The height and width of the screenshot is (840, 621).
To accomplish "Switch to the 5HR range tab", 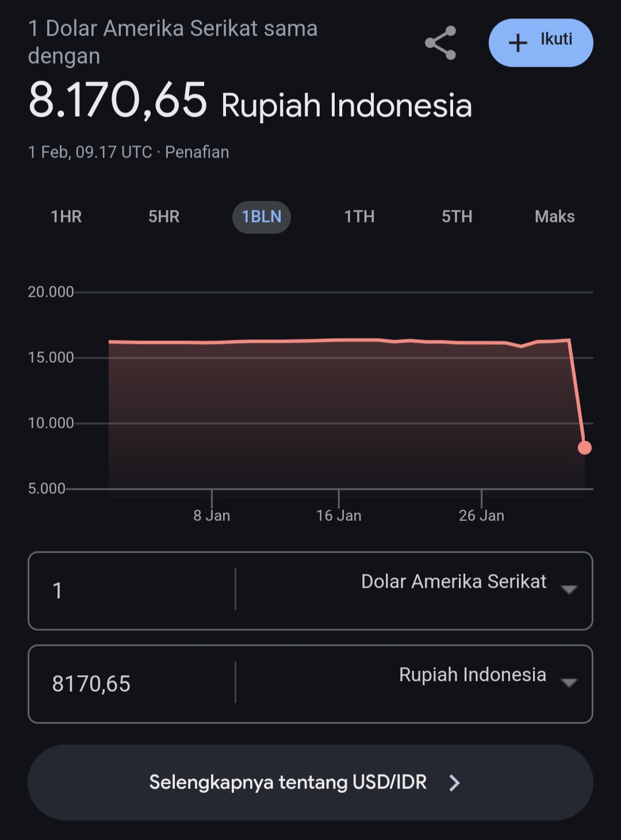I will (x=164, y=217).
